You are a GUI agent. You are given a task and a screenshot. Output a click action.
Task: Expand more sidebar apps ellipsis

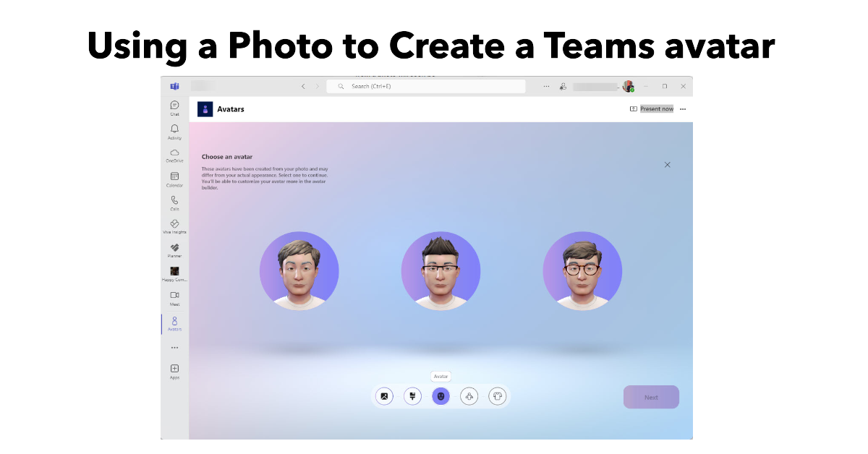(x=174, y=348)
